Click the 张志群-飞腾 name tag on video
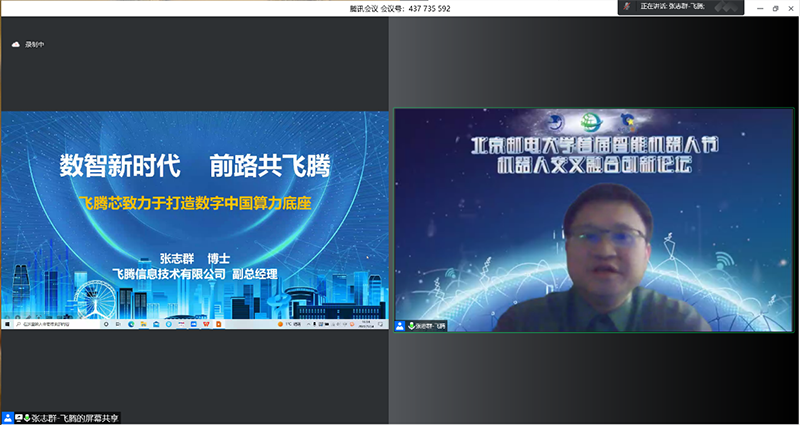The height and width of the screenshot is (425, 800). click(430, 326)
